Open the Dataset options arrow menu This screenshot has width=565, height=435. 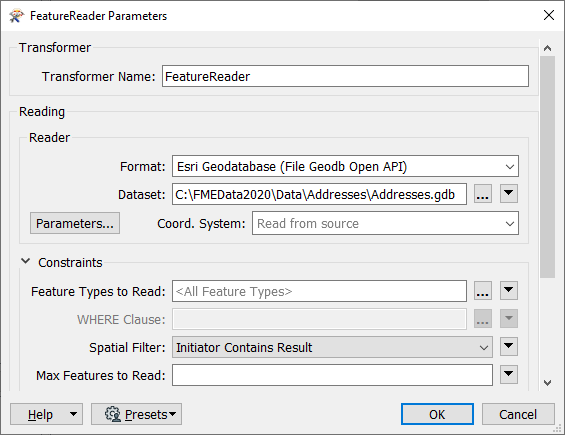click(x=509, y=194)
